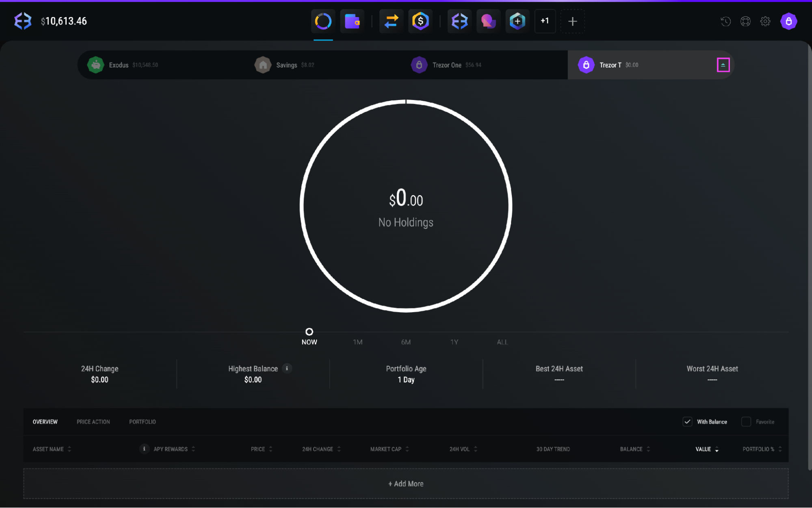The image size is (812, 508).
Task: Click the + Add More button
Action: (x=406, y=484)
